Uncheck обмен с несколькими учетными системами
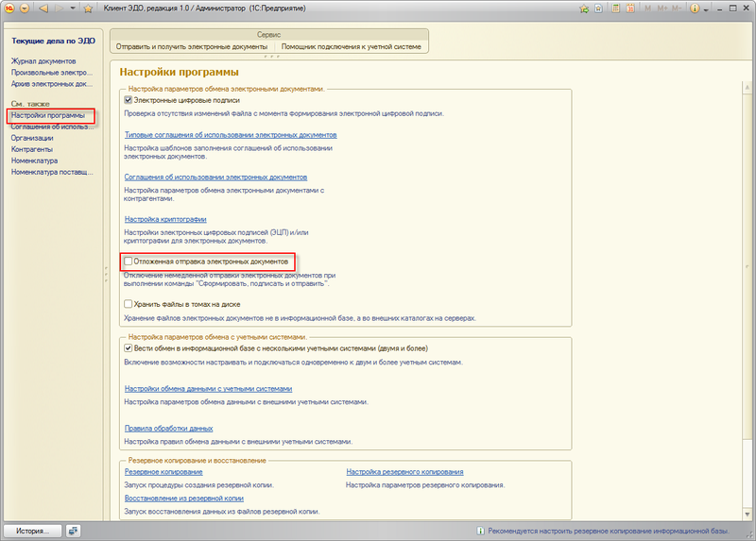Screen dimensions: 756x541 [128, 348]
